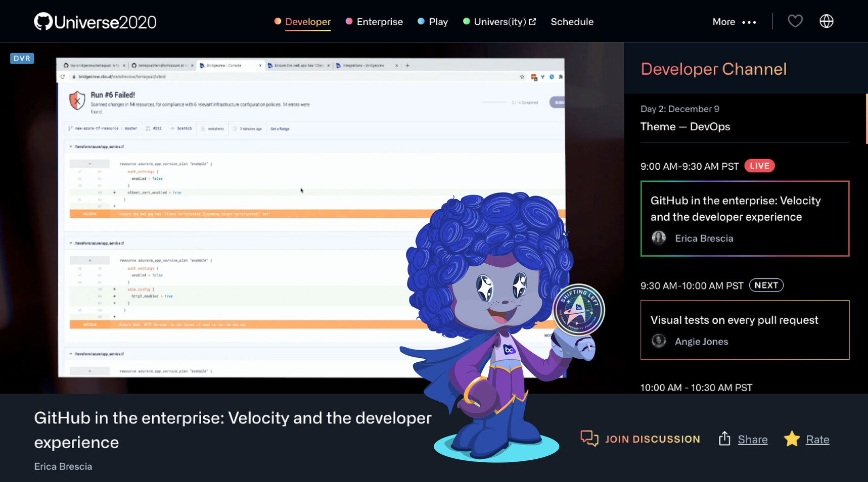The height and width of the screenshot is (482, 868).
Task: Click the Rate link
Action: (x=817, y=440)
